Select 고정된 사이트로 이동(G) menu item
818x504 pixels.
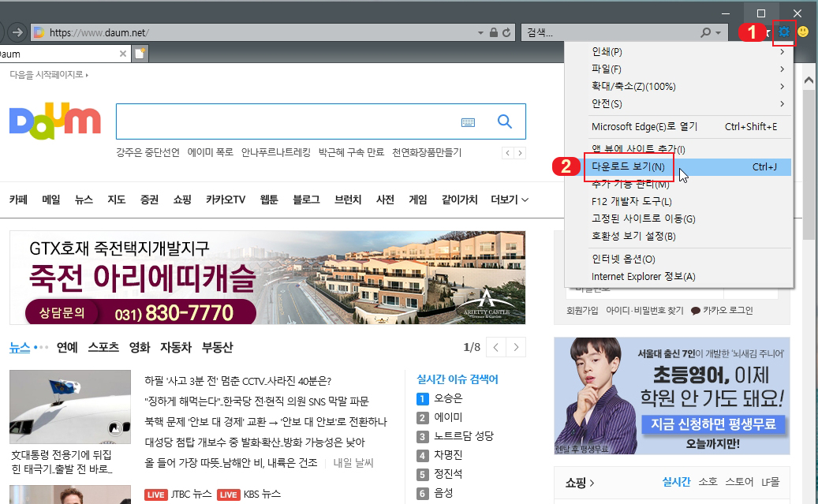click(x=678, y=218)
